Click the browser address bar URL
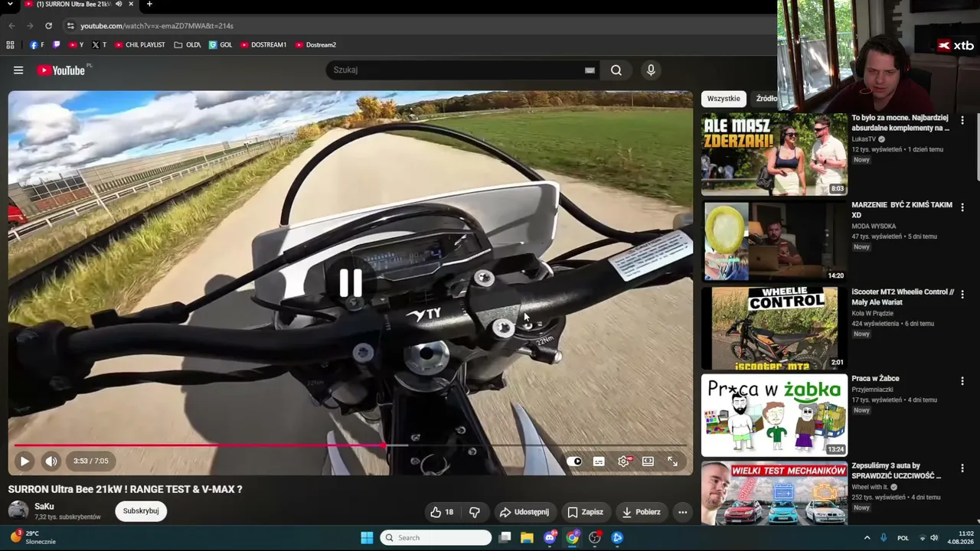The height and width of the screenshot is (551, 980). tap(157, 25)
